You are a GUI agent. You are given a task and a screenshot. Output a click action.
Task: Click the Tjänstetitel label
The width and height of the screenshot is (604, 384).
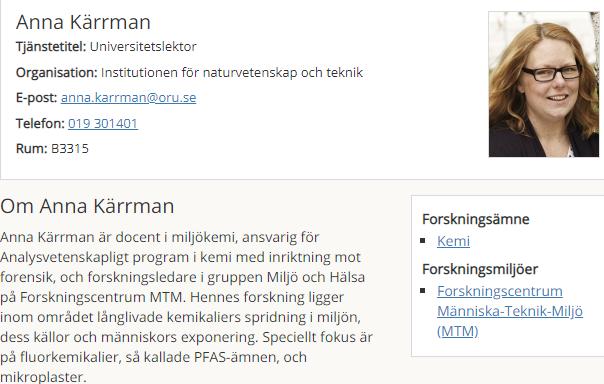(x=51, y=47)
